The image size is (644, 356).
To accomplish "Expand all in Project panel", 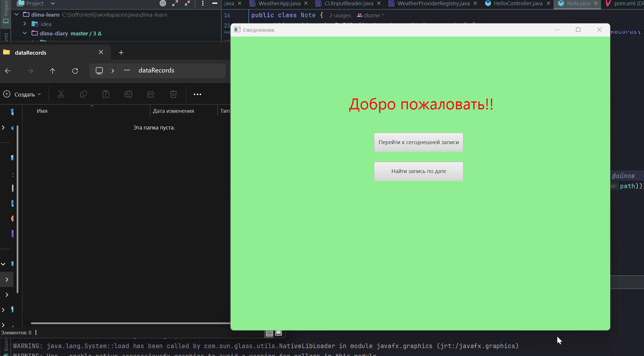I will point(175,3).
